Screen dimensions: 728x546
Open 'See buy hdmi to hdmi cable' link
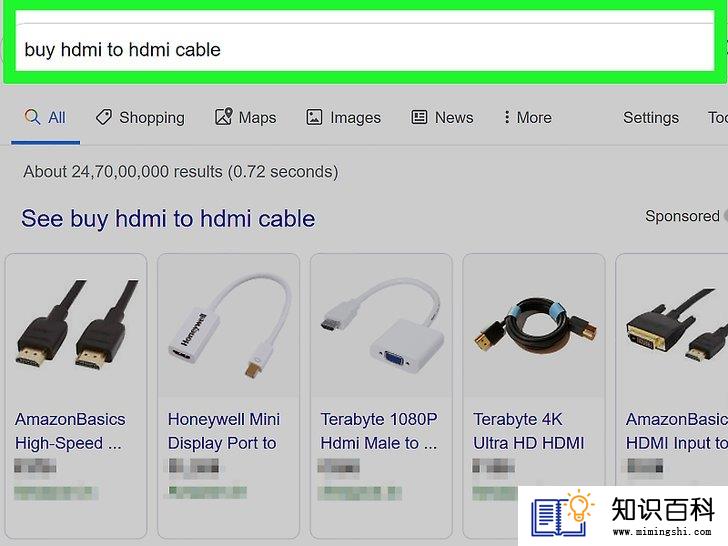(168, 218)
